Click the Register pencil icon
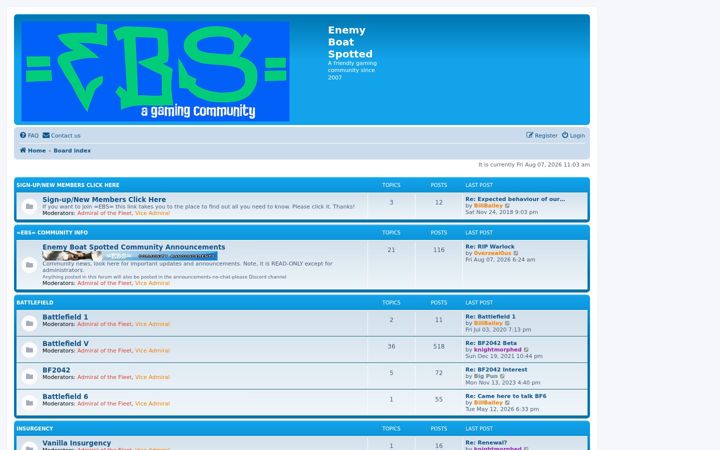 pos(529,135)
